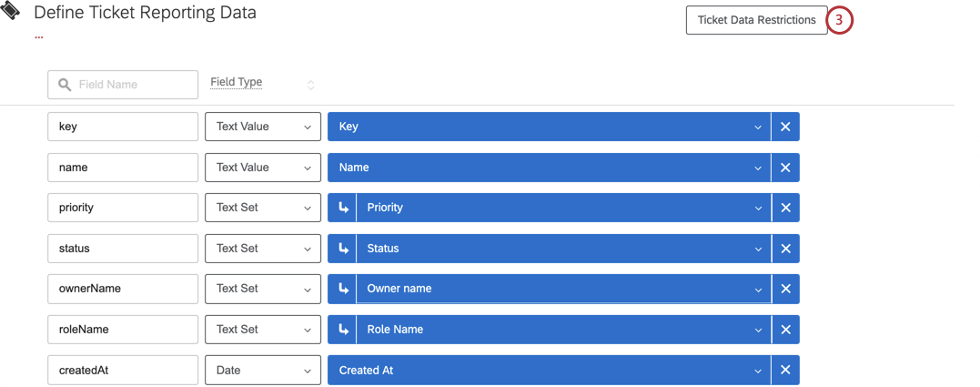Open the Text Value dropdown for key
The height and width of the screenshot is (387, 980).
[x=262, y=127]
